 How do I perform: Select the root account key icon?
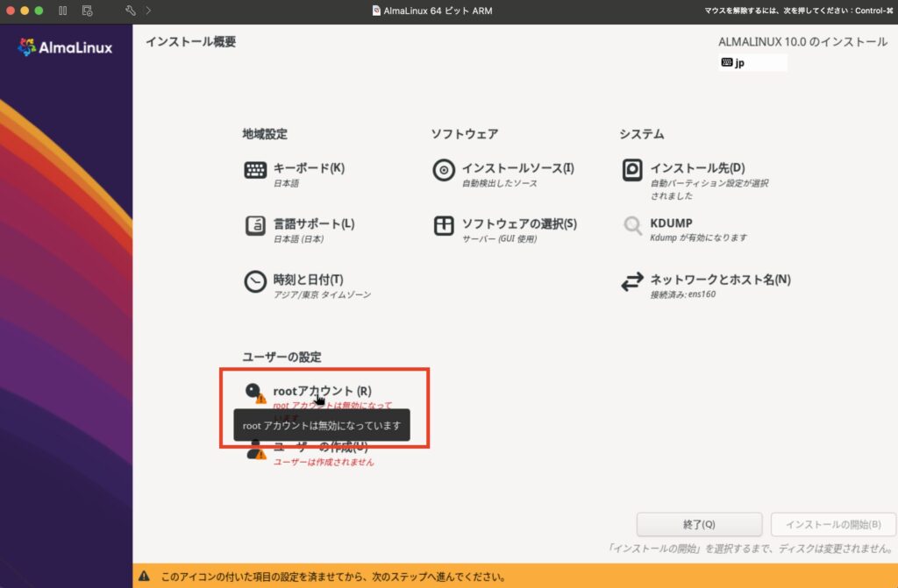tap(255, 393)
